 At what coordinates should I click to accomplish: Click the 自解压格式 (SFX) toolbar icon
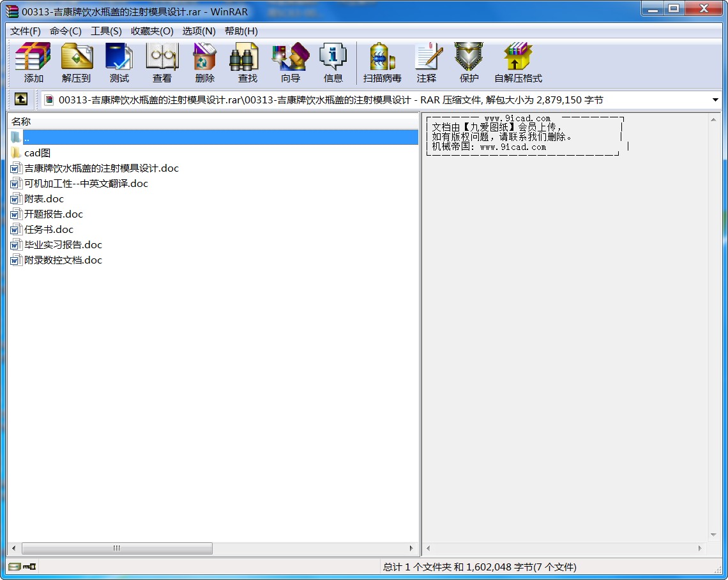518,57
